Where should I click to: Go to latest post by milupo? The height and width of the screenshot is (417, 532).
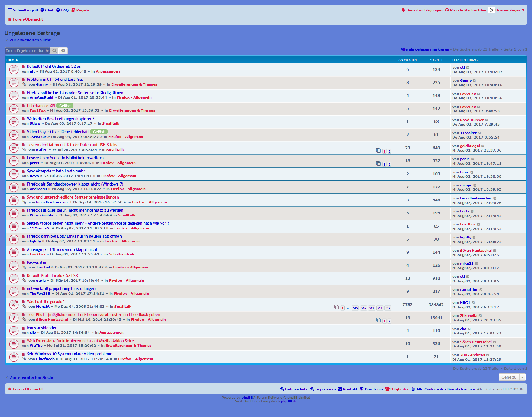475,186
